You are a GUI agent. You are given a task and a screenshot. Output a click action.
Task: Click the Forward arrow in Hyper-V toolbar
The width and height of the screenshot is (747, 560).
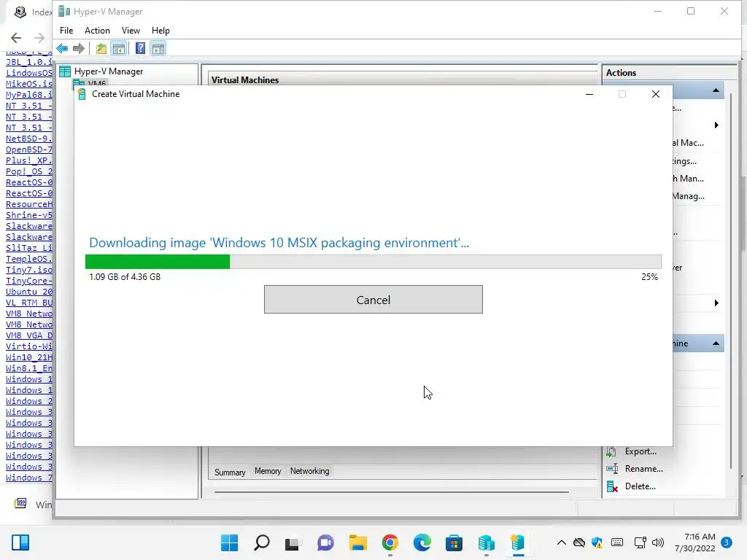click(x=79, y=48)
